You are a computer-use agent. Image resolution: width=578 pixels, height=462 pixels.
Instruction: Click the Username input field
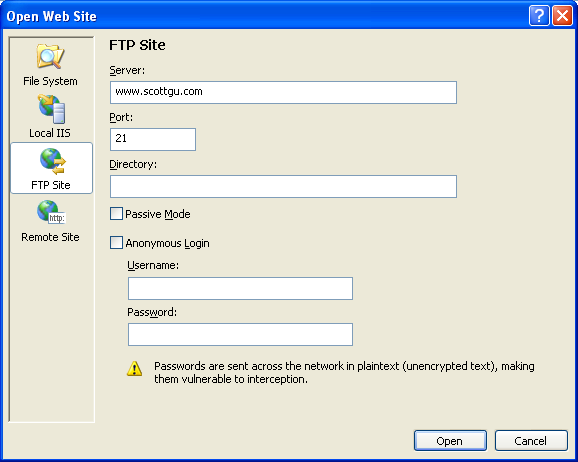pos(240,288)
